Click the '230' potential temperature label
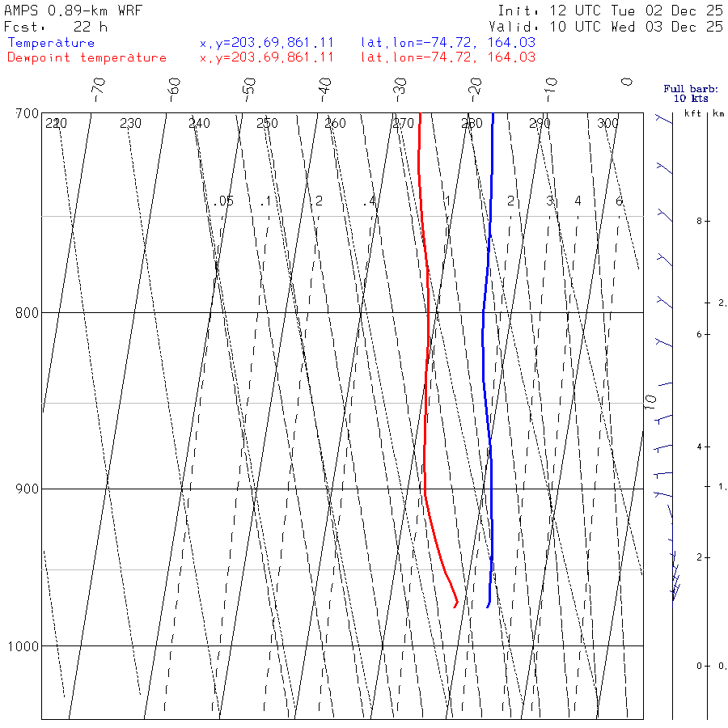Viewport: 728px width, 728px height. (130, 124)
